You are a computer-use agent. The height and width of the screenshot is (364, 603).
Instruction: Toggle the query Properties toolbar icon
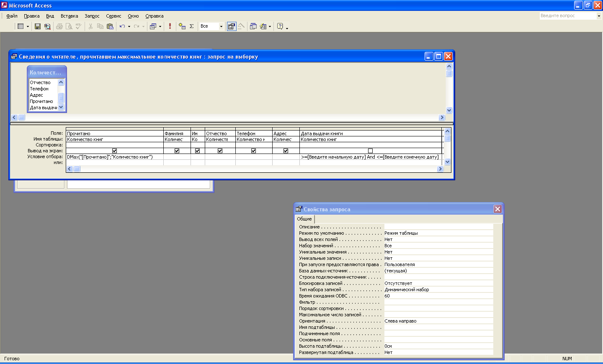(x=232, y=26)
